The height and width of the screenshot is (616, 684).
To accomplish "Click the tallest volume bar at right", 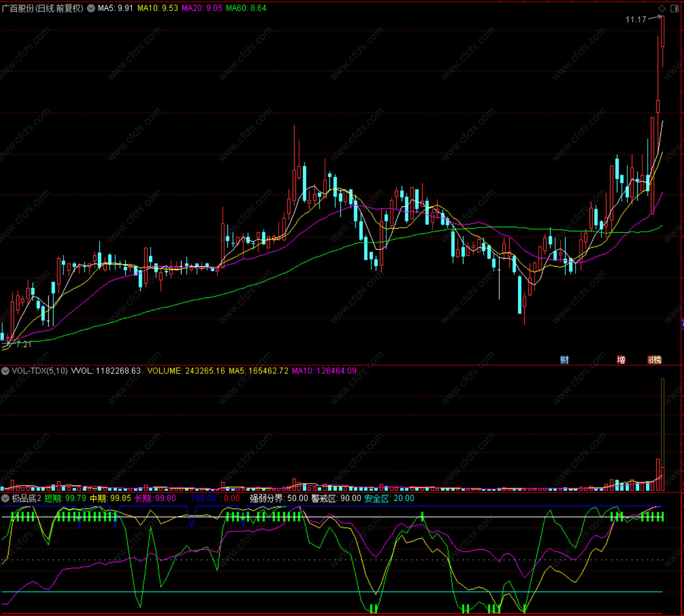I will [663, 435].
